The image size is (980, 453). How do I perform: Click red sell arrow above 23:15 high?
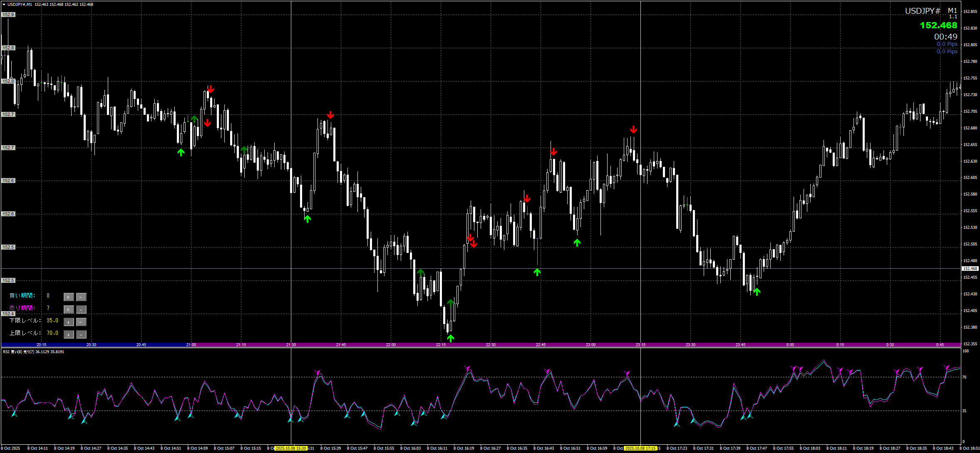633,129
